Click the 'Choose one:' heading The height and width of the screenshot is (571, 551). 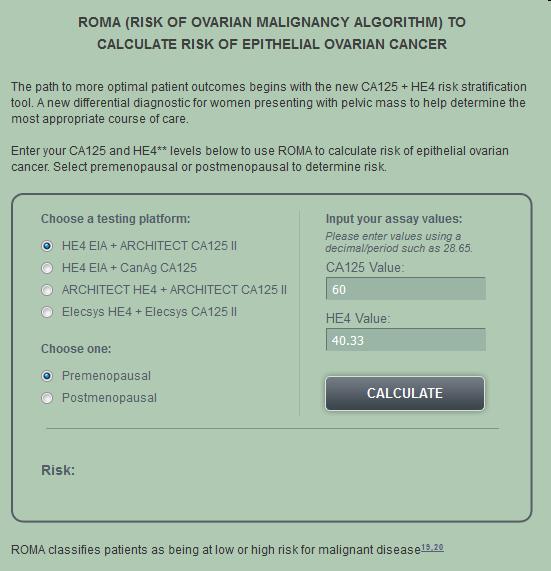(x=76, y=349)
